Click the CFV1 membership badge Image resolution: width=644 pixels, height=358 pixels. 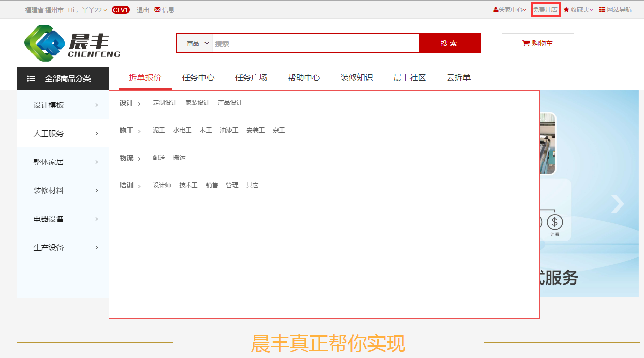click(121, 10)
